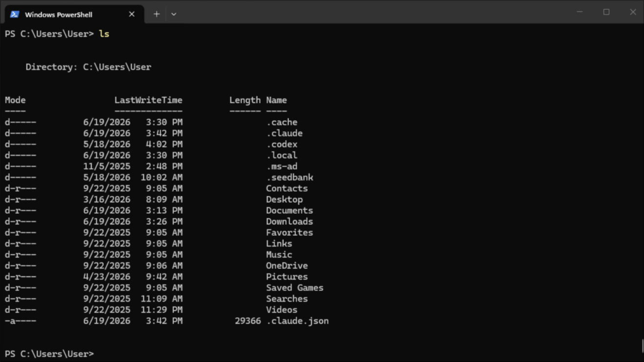The height and width of the screenshot is (362, 644).
Task: Click the 'LastWriteTime' column header
Action: click(148, 100)
